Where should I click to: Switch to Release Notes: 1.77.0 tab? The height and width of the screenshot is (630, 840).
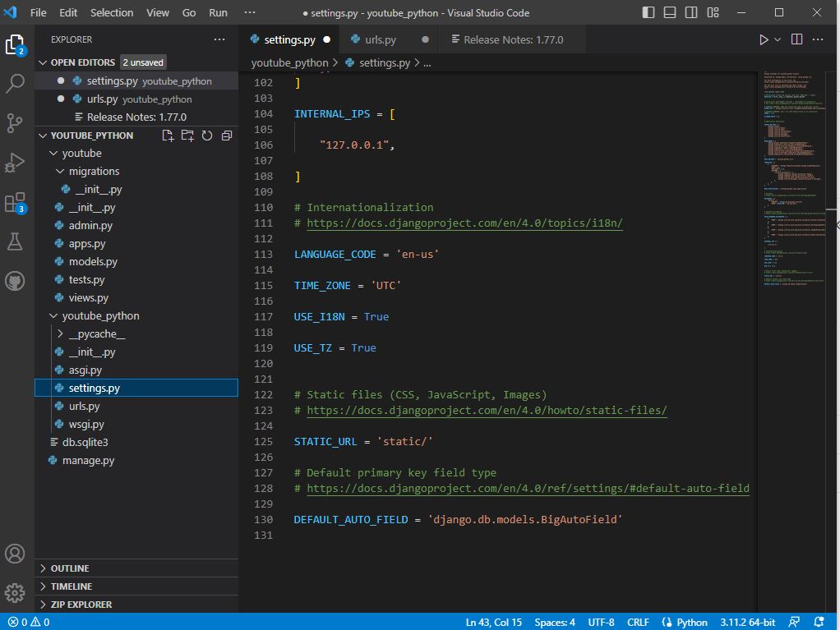(513, 39)
